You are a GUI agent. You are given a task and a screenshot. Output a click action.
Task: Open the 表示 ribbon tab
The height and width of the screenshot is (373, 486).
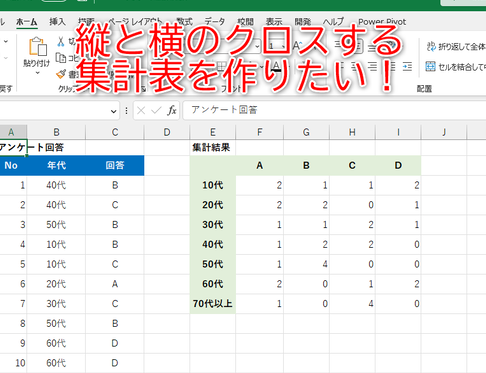[274, 22]
